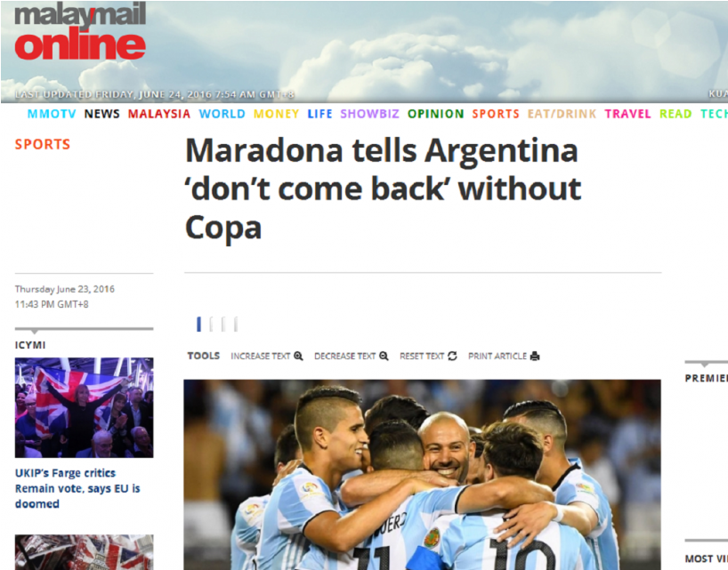Open the Eat/Drink section
Image resolution: width=728 pixels, height=570 pixels.
[x=562, y=114]
